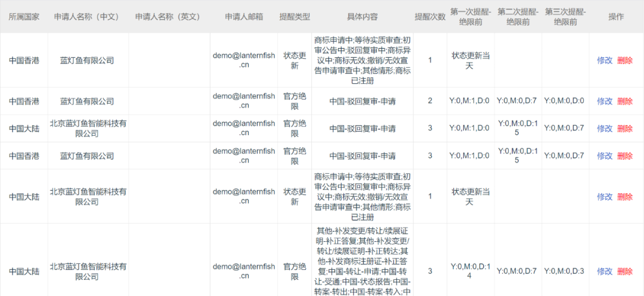Click the 第一次提醒-绝限前 column header
This screenshot has height=296, width=644.
[x=470, y=17]
